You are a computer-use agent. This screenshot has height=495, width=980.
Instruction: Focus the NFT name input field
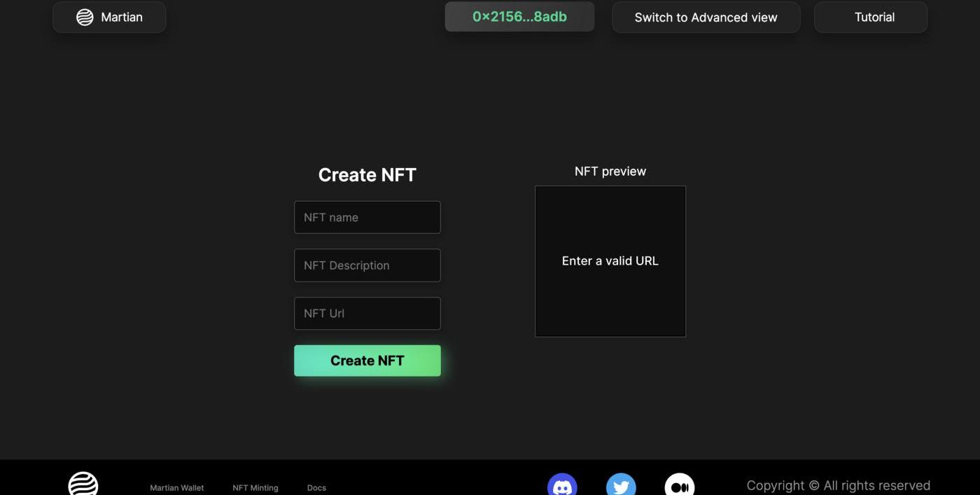pyautogui.click(x=367, y=218)
